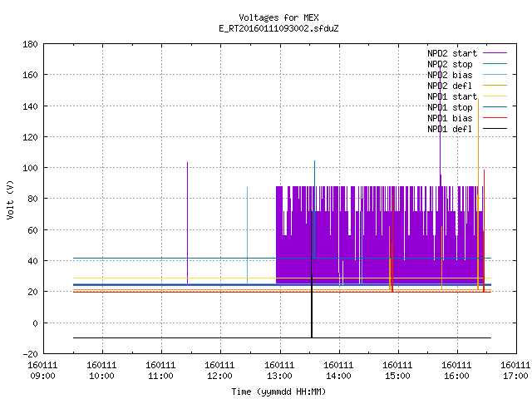Click the y-axis tick value 60

(32, 230)
